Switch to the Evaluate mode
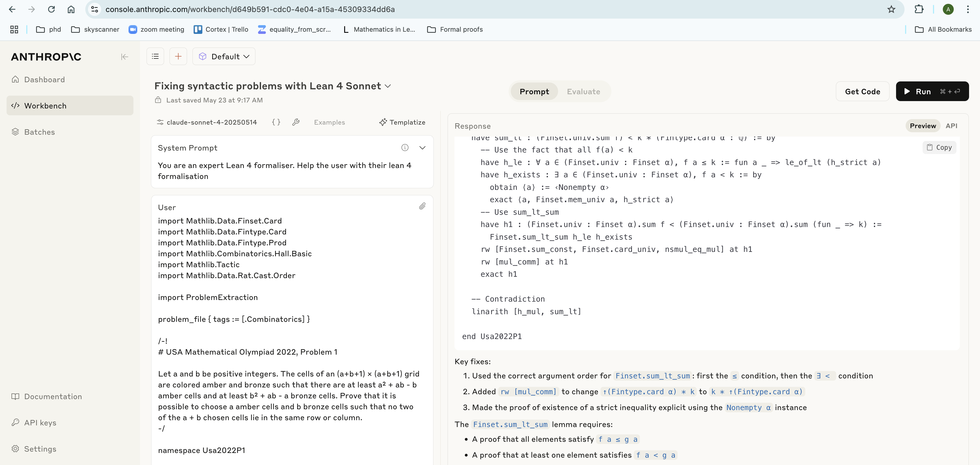The image size is (980, 465). 583,92
